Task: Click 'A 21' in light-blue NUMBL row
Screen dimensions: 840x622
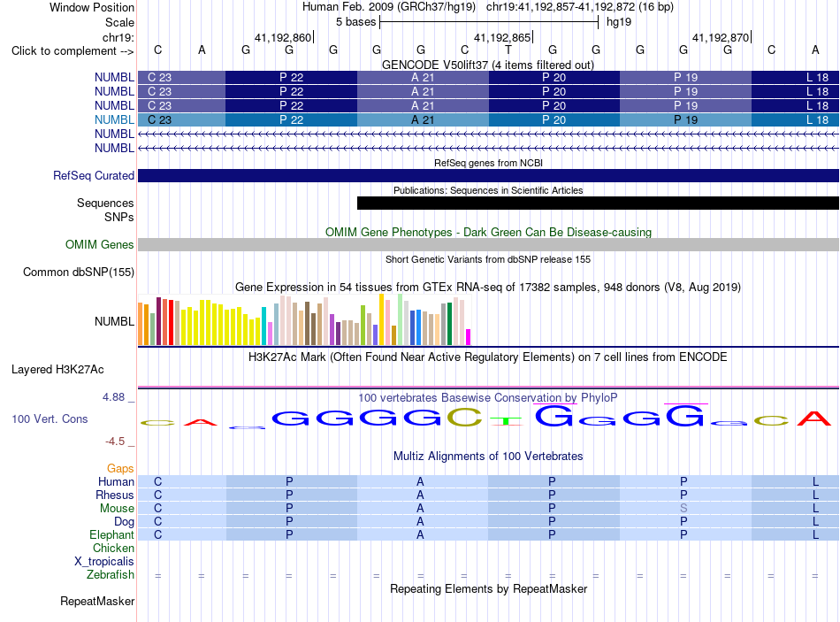Action: pos(423,120)
